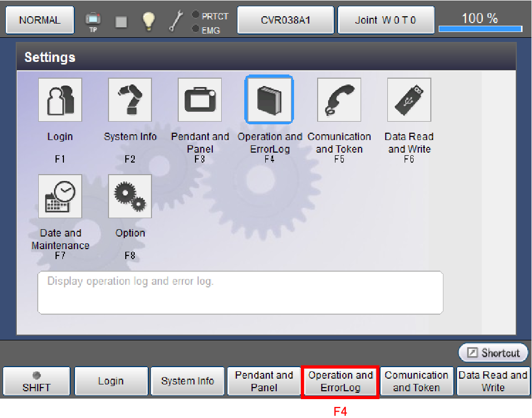This screenshot has height=418, width=532.
Task: Click the teach pendant TP icon
Action: [93, 21]
